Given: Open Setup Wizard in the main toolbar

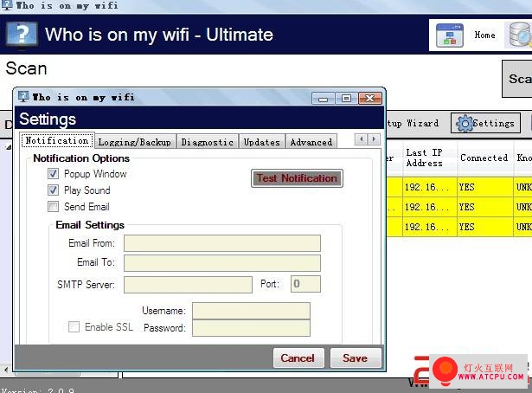Looking at the screenshot, I should [x=413, y=123].
